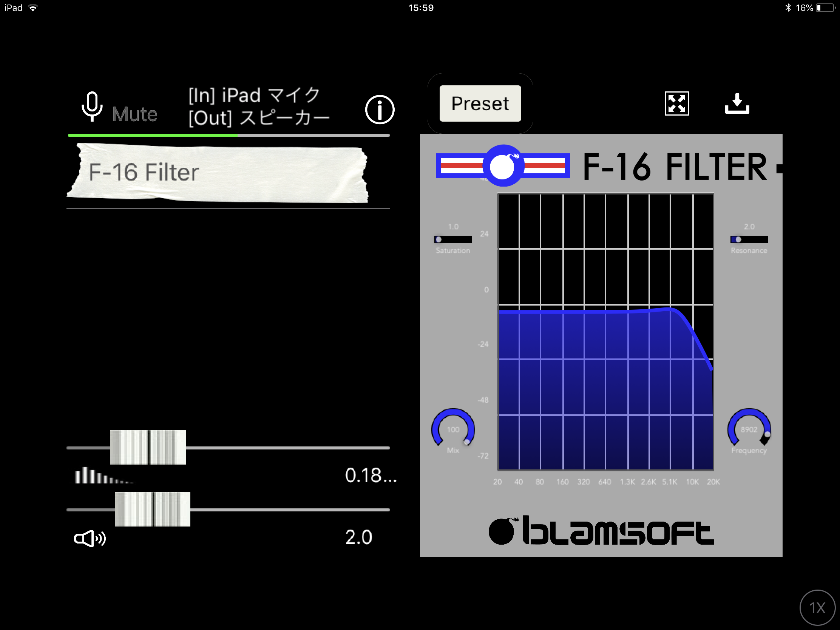Click the filter response curve graph
Image resolution: width=840 pixels, height=630 pixels.
point(606,332)
